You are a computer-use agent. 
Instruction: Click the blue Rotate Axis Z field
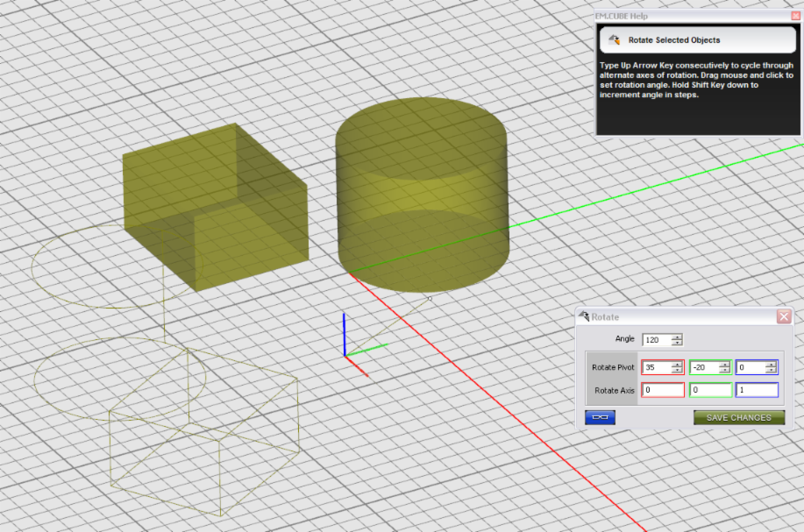click(x=756, y=390)
